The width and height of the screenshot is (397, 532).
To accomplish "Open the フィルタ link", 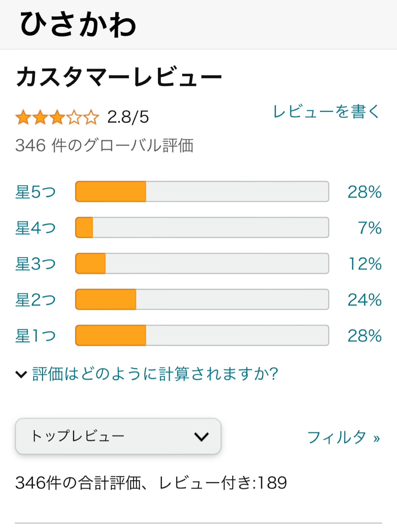I will coord(336,437).
